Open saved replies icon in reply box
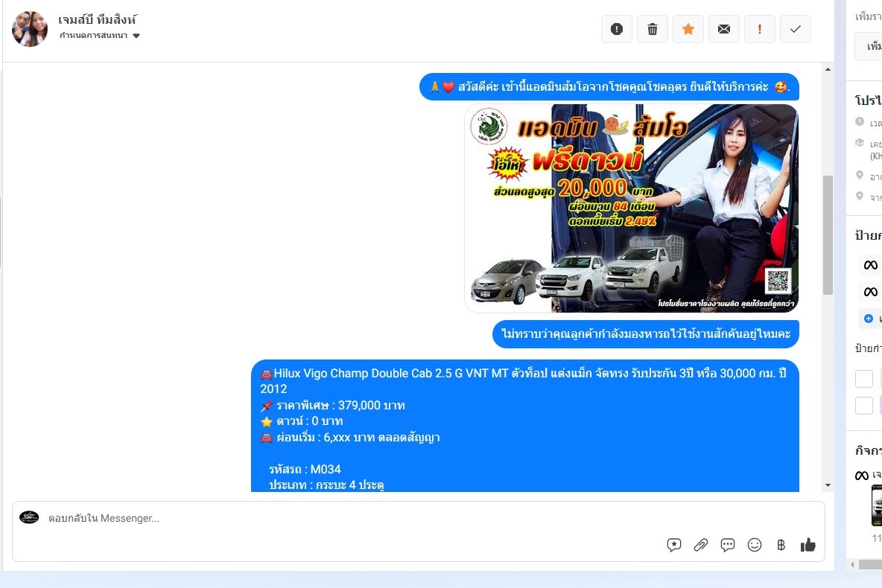This screenshot has width=882, height=588. click(x=674, y=545)
